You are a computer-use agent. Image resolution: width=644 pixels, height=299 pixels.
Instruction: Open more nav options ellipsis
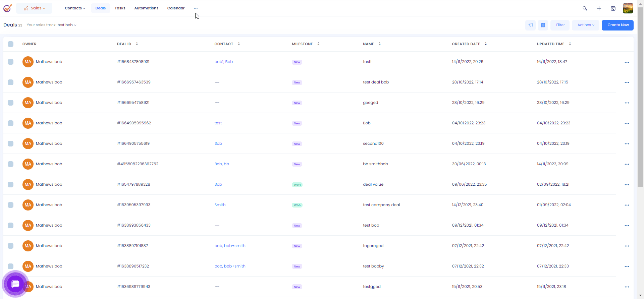(x=196, y=8)
